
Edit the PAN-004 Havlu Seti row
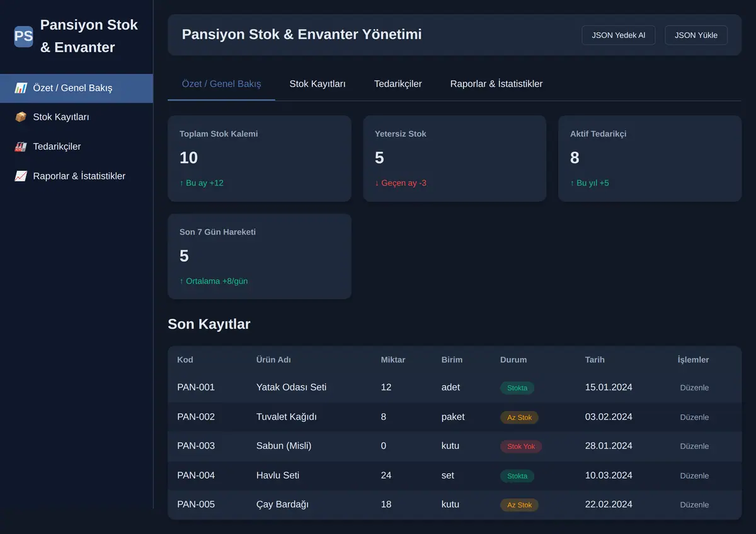(694, 476)
